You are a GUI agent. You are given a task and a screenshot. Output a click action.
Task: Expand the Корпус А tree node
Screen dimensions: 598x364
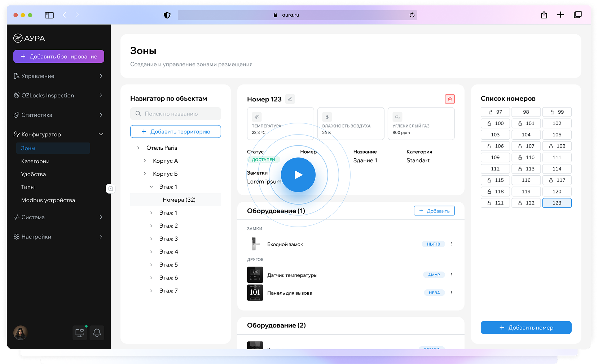click(145, 161)
